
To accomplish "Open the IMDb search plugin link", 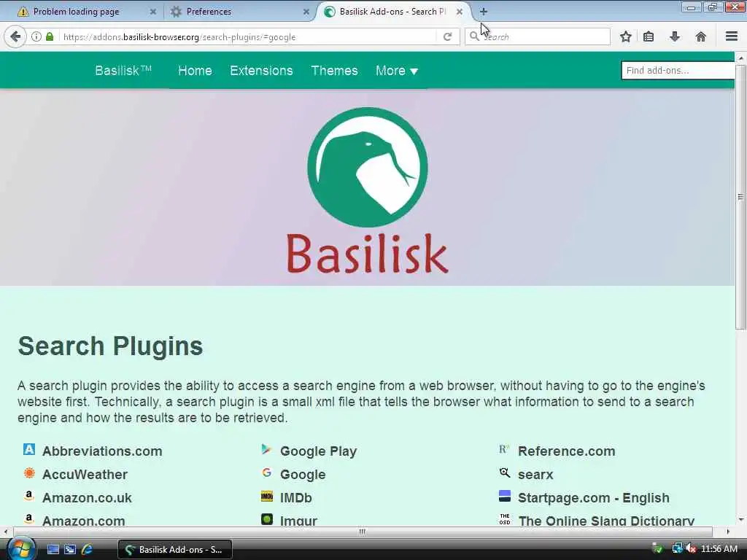I will (296, 497).
